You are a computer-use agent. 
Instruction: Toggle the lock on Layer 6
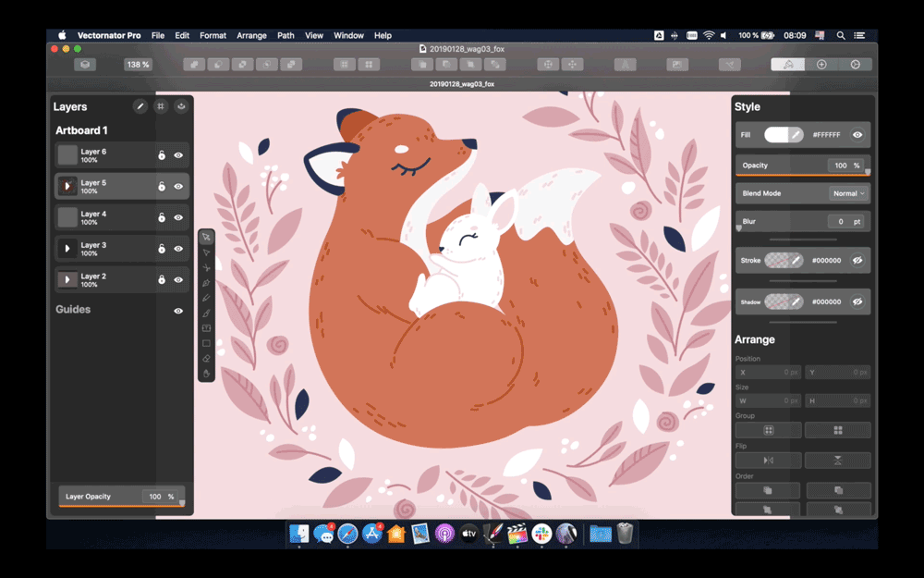click(x=162, y=155)
